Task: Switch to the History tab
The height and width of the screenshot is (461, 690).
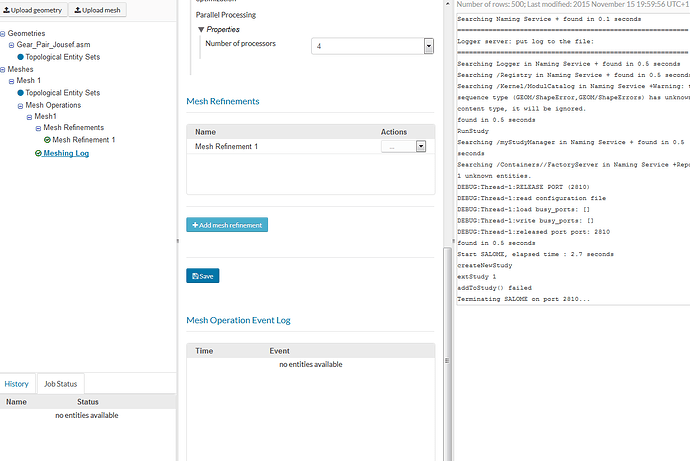Action: [17, 384]
